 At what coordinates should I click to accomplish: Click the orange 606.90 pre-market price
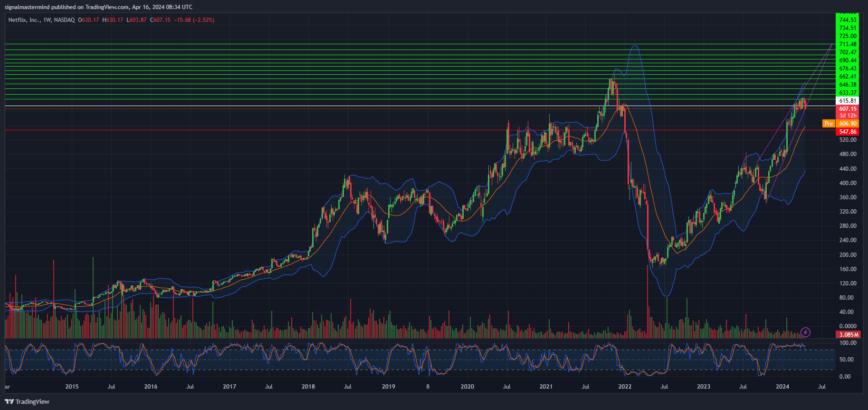pos(848,124)
